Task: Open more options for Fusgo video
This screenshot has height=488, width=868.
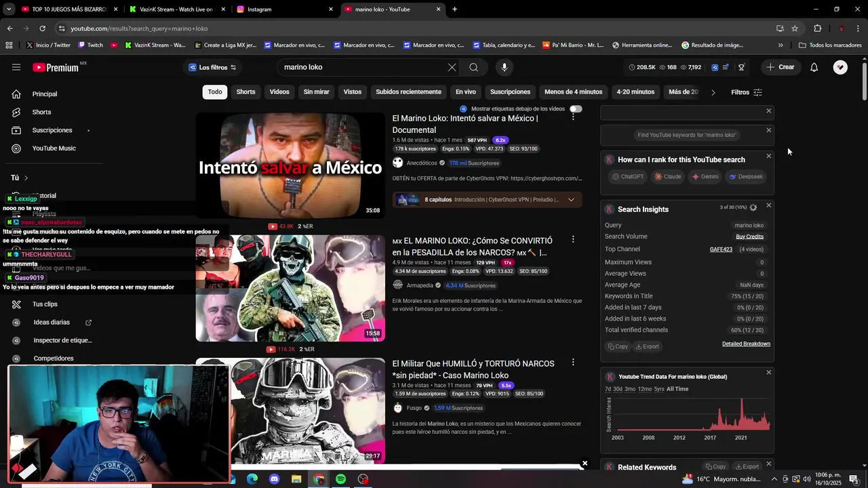Action: point(573,363)
